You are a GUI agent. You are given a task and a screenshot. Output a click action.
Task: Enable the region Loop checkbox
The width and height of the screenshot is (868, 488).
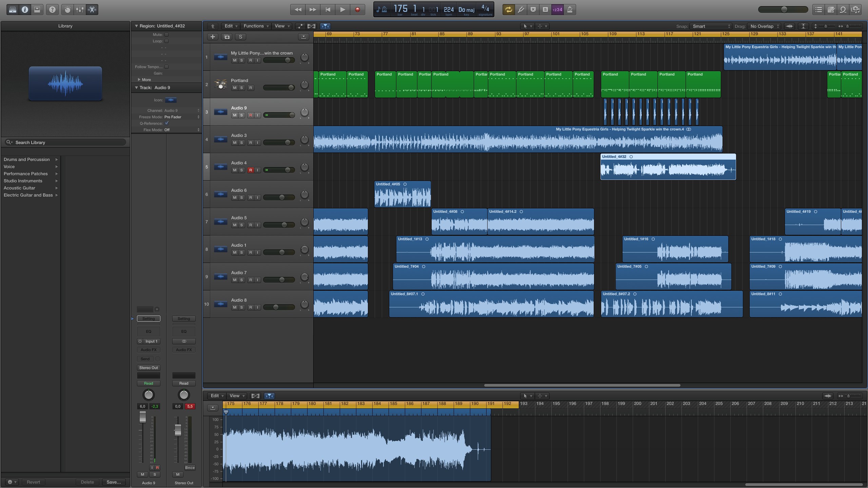click(x=166, y=41)
